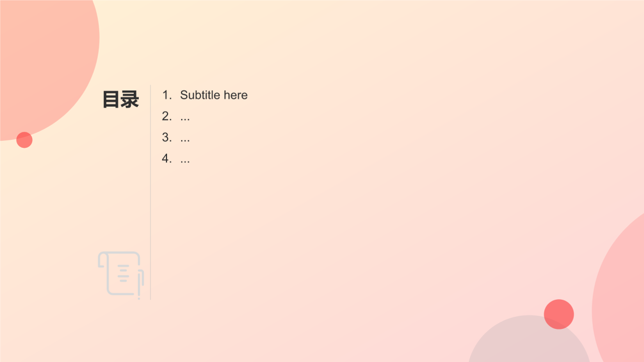Select the ellipsis text of item 3
This screenshot has width=644, height=362.
[185, 140]
